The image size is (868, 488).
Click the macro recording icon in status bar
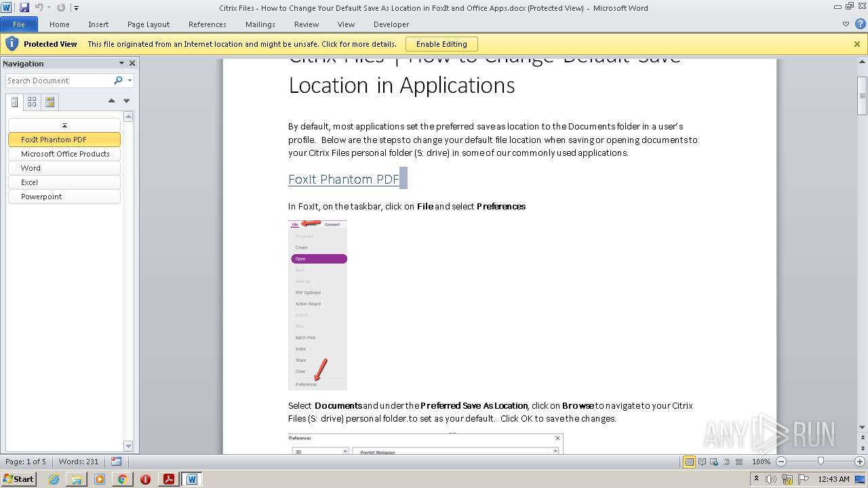point(116,462)
